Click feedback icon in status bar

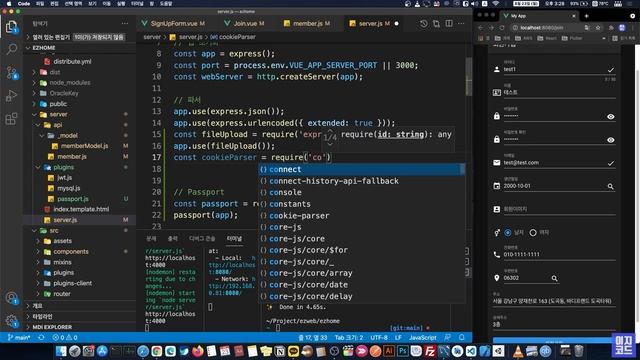pyautogui.click(x=448, y=338)
